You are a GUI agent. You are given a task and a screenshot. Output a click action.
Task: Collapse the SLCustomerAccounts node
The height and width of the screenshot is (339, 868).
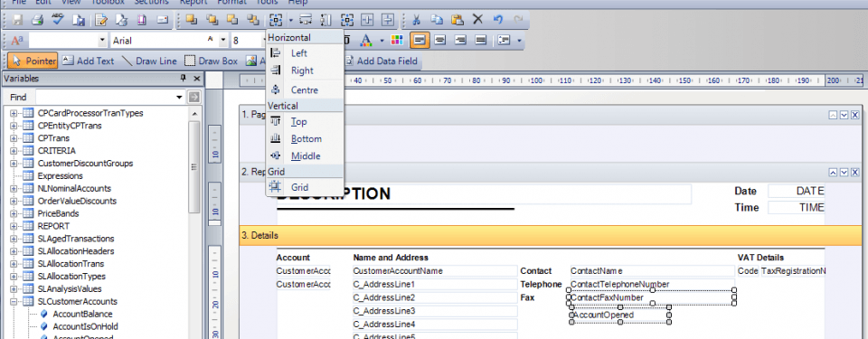coord(14,302)
